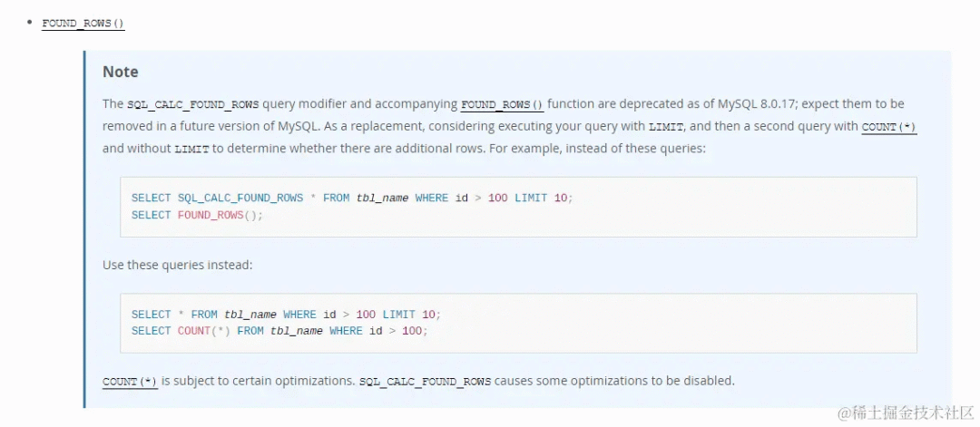Click the 稀土掘金技术社区 watermark
The image size is (980, 427).
pos(906,412)
